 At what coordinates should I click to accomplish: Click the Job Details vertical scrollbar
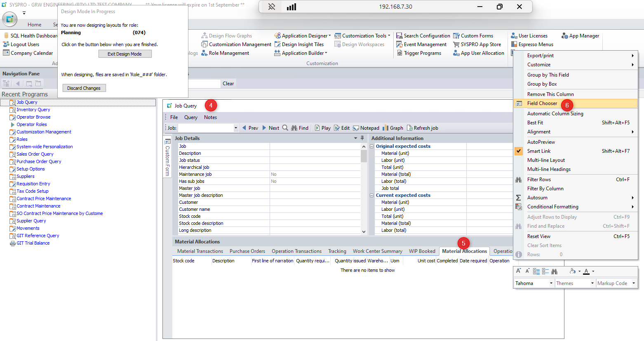364,189
